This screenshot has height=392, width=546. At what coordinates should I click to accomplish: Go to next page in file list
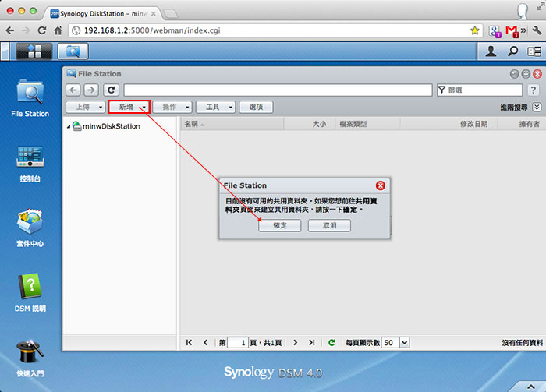[296, 343]
